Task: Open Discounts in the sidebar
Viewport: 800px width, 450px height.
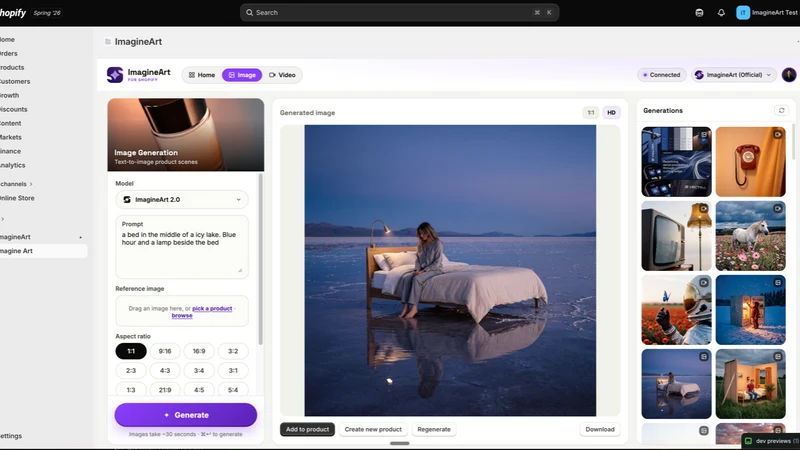Action: click(13, 109)
